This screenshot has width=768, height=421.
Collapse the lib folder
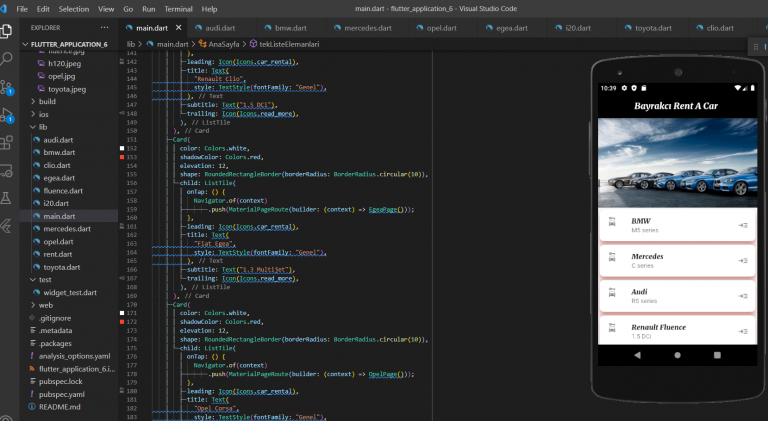[43, 127]
